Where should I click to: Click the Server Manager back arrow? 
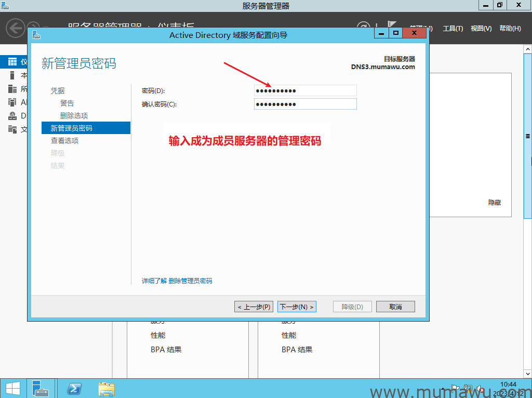(x=16, y=28)
